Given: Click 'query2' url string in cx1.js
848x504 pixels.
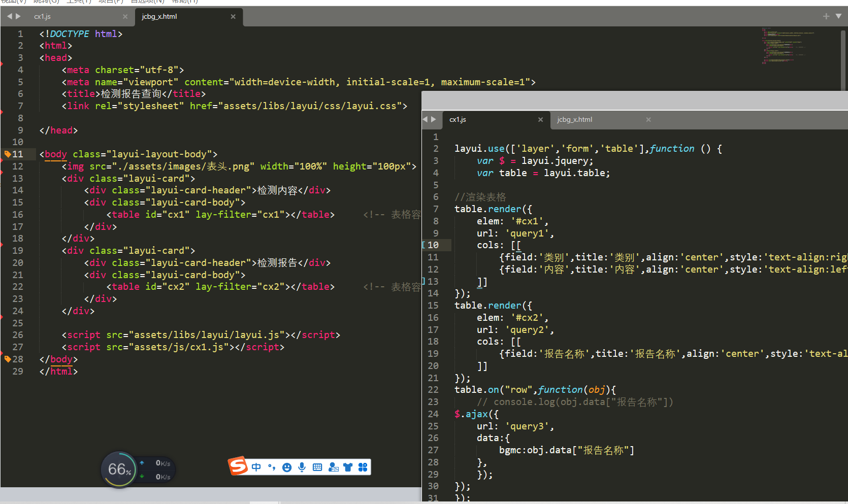Looking at the screenshot, I should point(527,329).
